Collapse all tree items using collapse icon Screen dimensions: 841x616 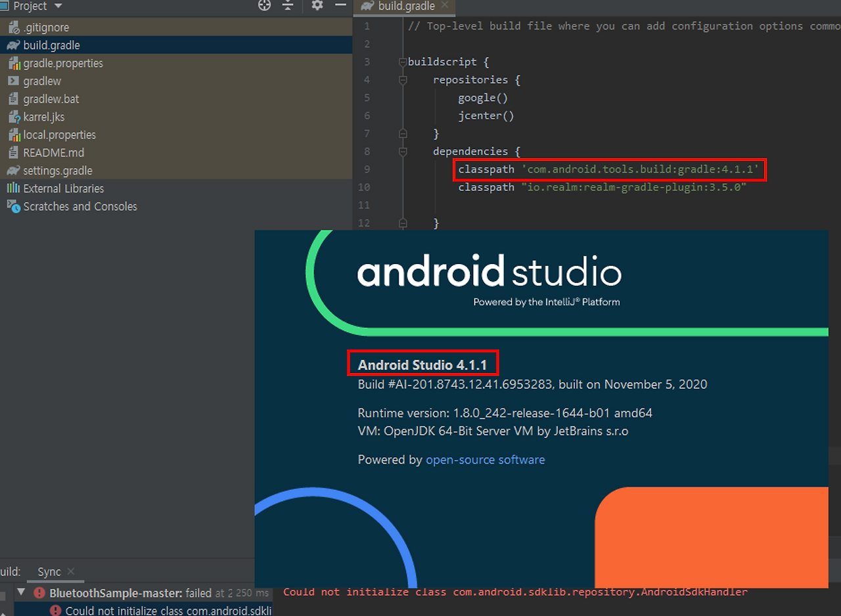pyautogui.click(x=288, y=5)
